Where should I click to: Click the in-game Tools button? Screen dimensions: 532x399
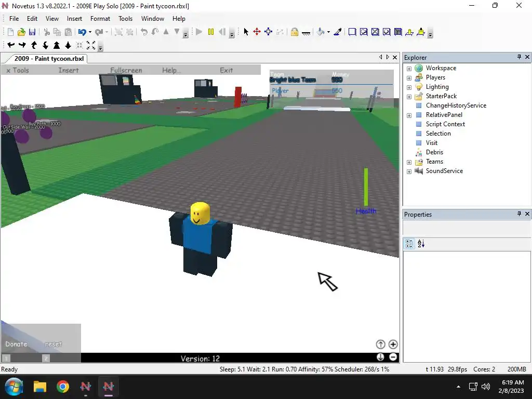18,70
